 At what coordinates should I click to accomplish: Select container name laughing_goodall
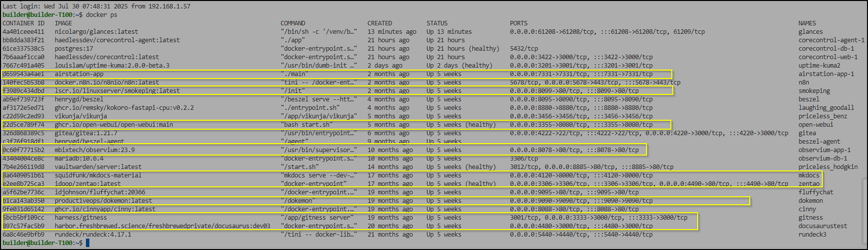point(826,108)
